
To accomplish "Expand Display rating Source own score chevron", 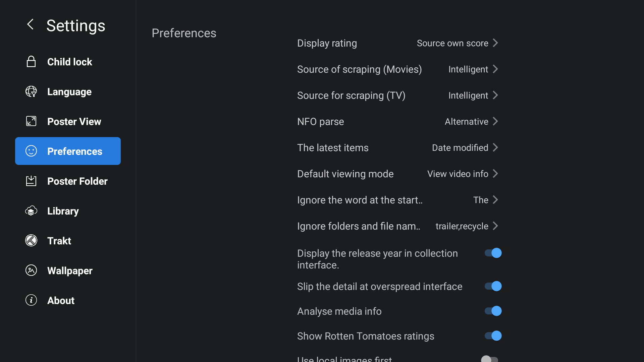I will tap(495, 43).
